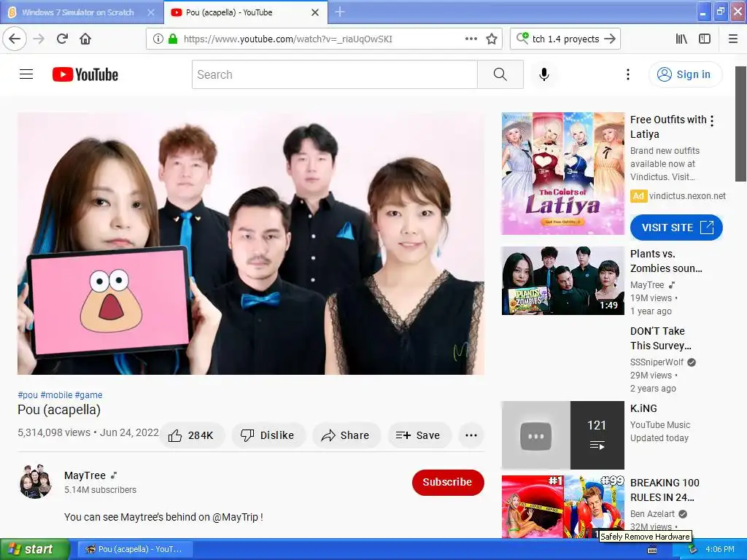Close the Windows 7 Simulator tab

tap(150, 12)
